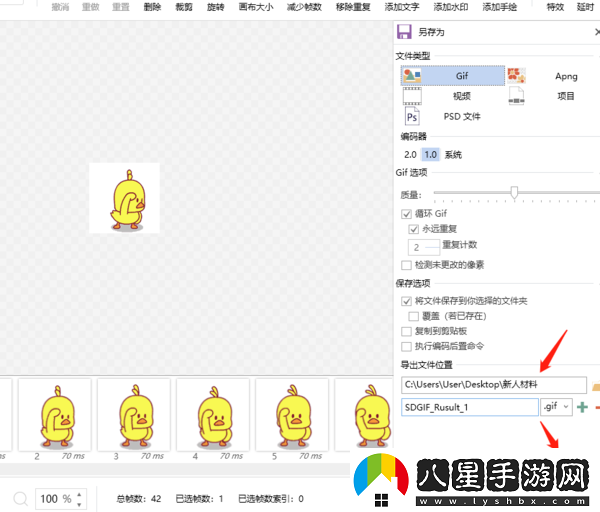Image resolution: width=600 pixels, height=512 pixels.
Task: Select encoder version 1.0
Action: click(x=430, y=155)
